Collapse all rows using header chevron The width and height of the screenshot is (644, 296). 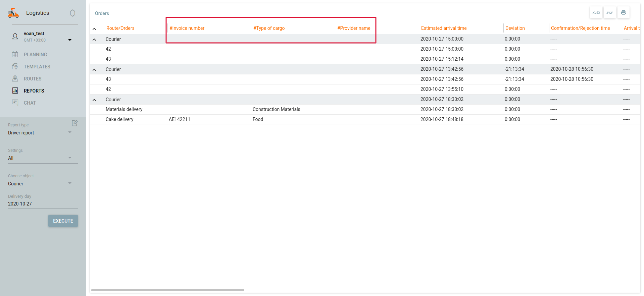click(94, 29)
